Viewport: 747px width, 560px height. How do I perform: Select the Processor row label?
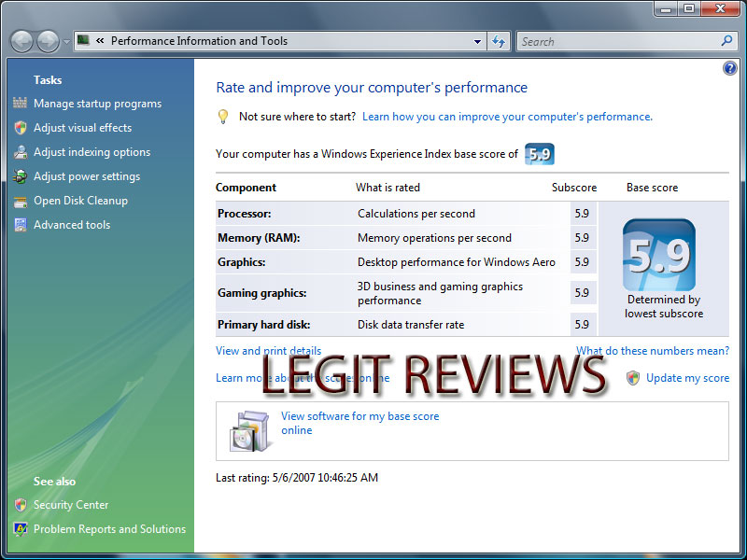click(245, 214)
